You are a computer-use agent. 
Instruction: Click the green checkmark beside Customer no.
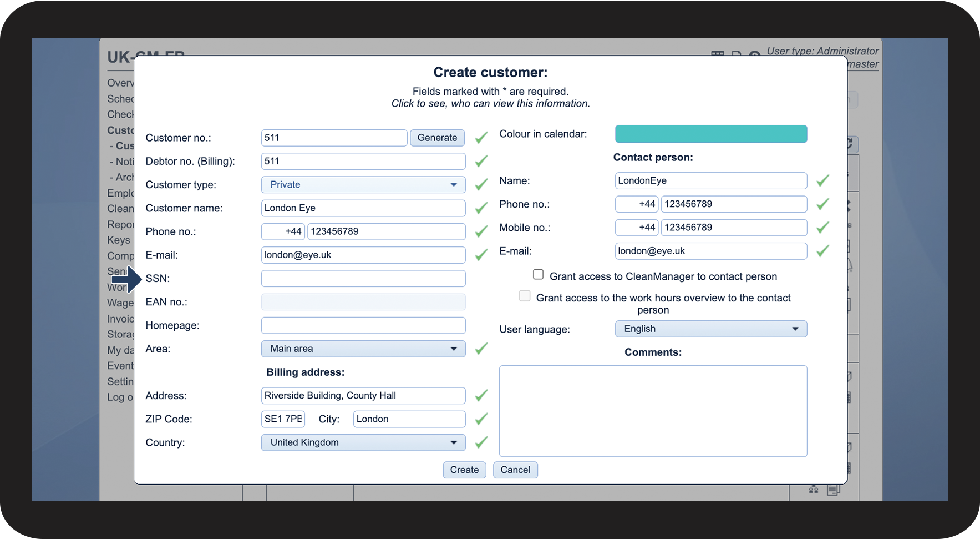coord(481,138)
